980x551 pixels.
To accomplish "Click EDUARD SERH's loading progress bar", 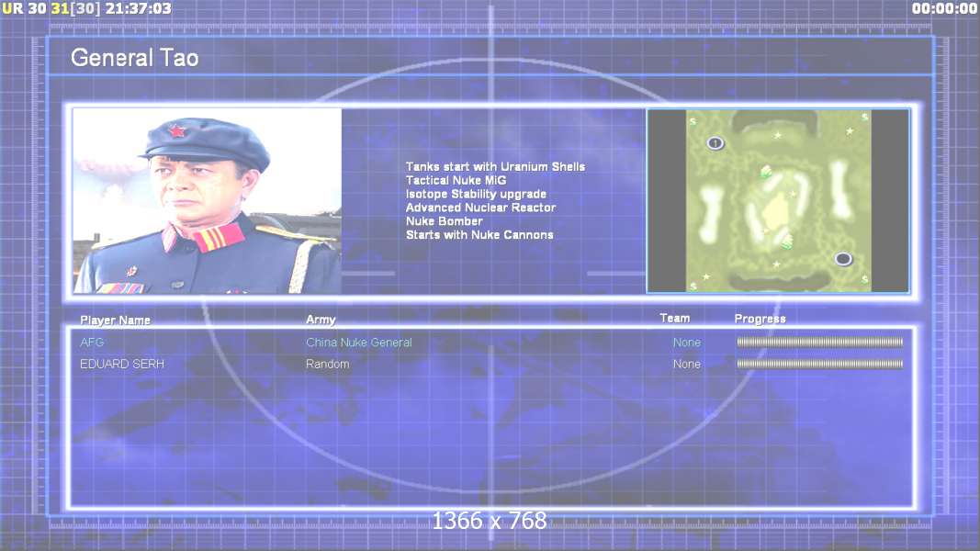I will 820,363.
